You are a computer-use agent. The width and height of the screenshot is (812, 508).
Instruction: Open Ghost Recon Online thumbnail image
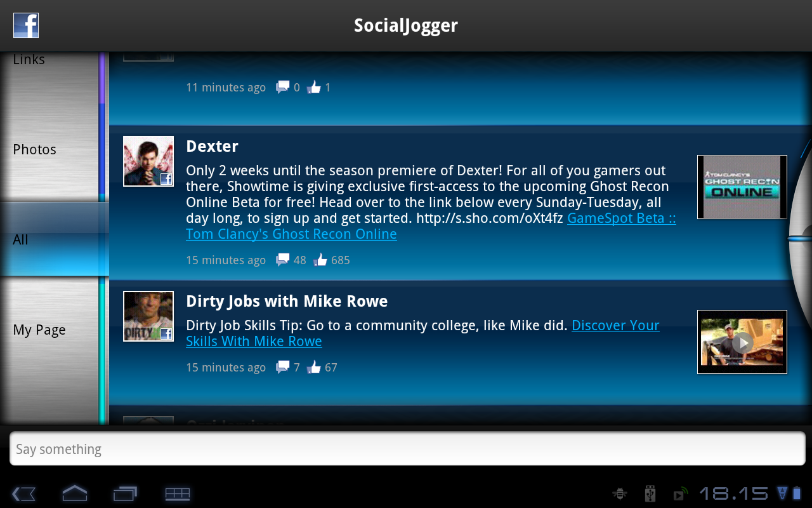[742, 187]
